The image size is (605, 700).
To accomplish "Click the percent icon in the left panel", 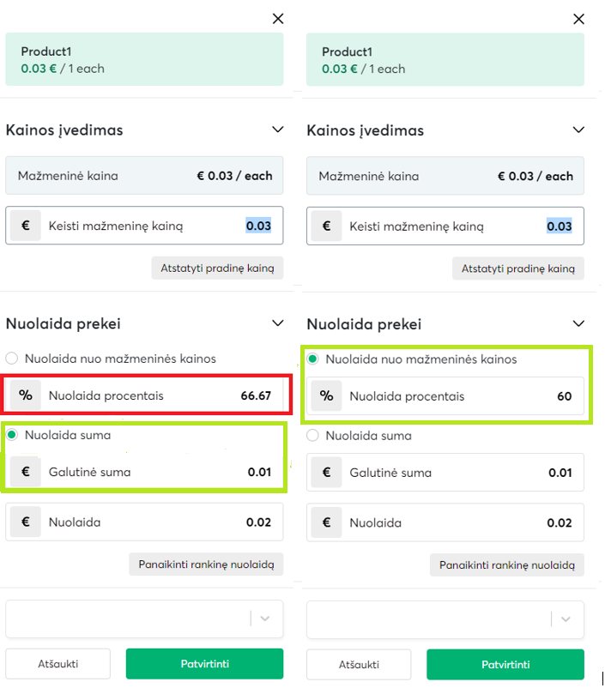I will 26,396.
